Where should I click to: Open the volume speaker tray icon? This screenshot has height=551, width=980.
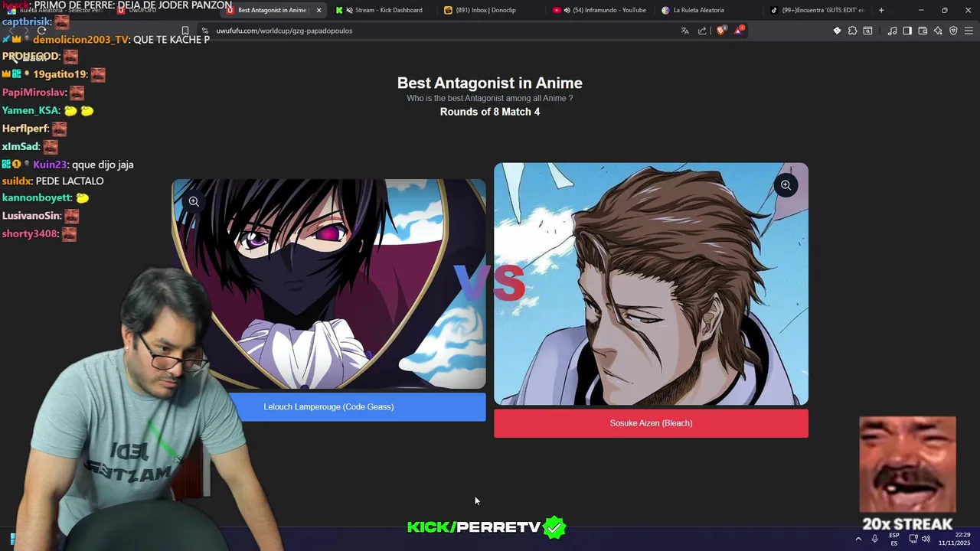926,539
